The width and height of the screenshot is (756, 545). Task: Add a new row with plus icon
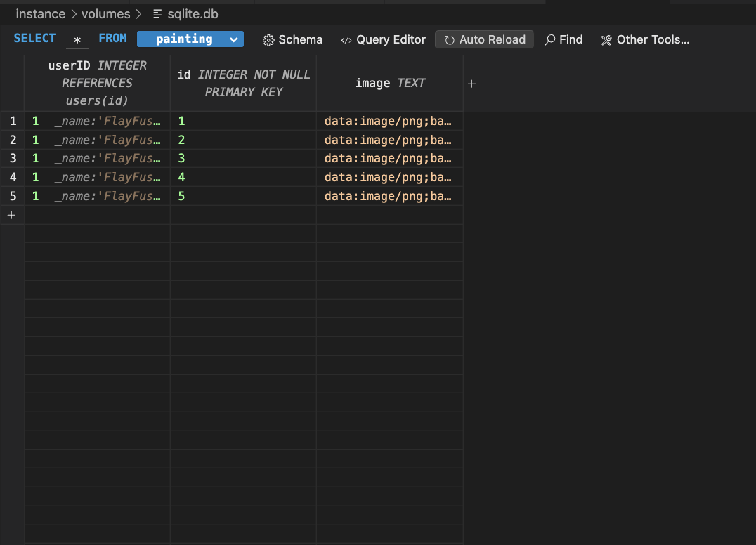coord(11,215)
